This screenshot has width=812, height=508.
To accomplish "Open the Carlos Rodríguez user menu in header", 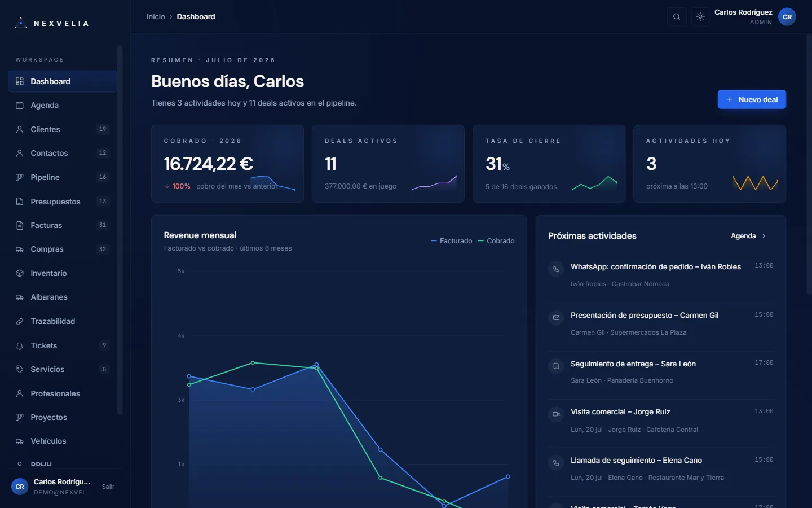I will click(755, 17).
